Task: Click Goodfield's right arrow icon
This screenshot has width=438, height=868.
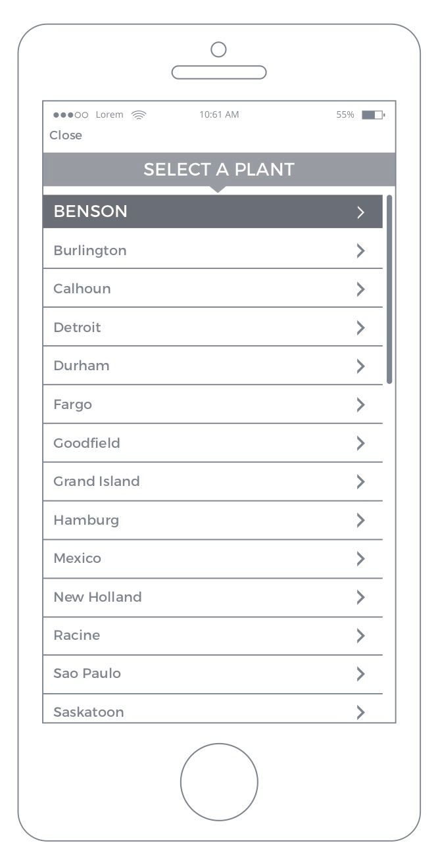Action: point(360,443)
